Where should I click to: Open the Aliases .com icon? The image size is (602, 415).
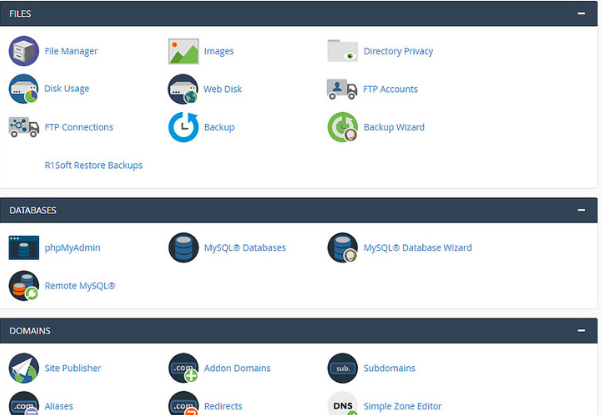point(24,403)
